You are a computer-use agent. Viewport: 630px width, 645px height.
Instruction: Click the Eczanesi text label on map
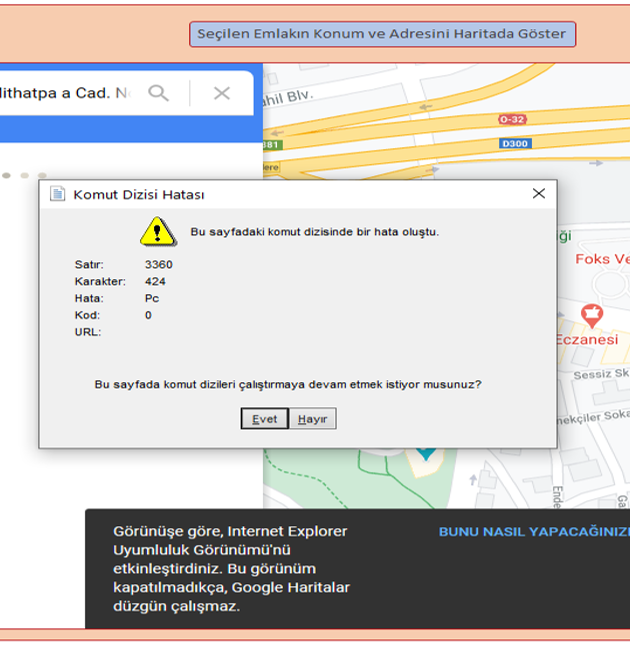[x=587, y=339]
